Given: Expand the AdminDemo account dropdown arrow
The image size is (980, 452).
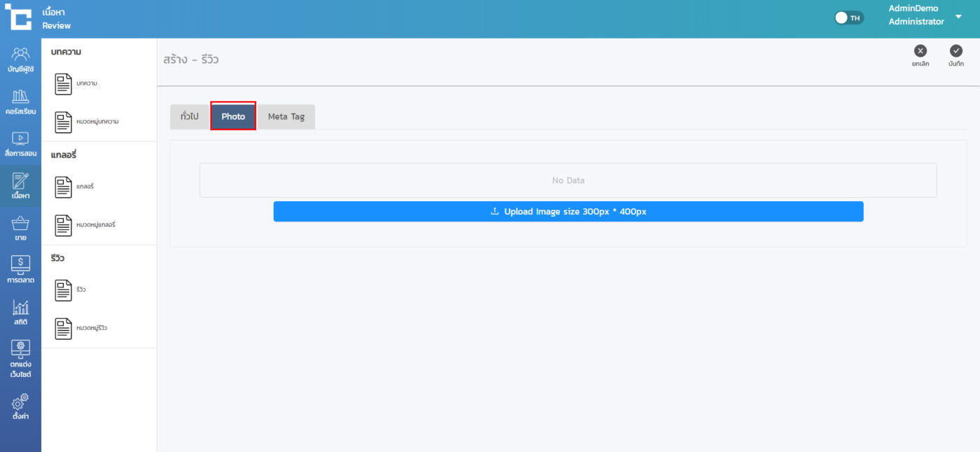Looking at the screenshot, I should 958,15.
